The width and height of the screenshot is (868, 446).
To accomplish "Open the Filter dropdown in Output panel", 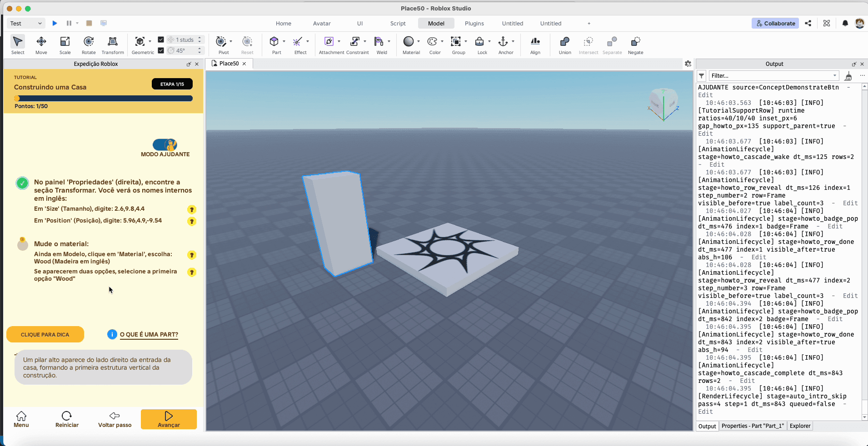I will [x=835, y=75].
